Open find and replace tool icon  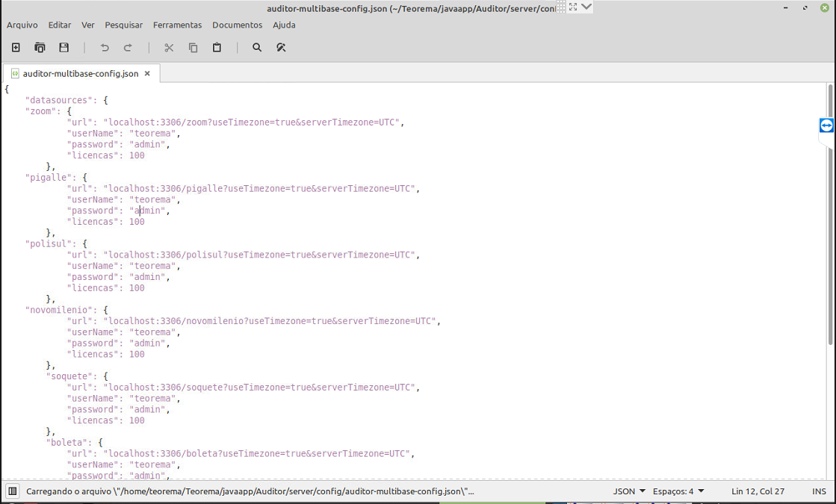[281, 48]
